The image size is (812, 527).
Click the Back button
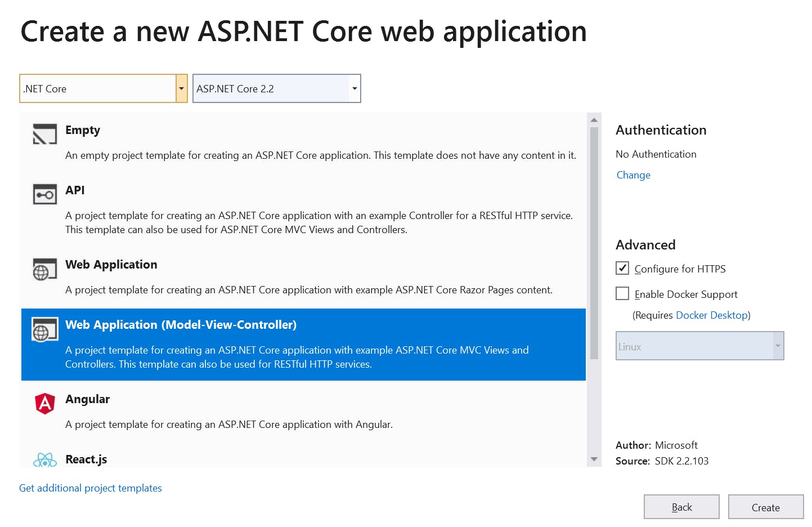point(681,507)
